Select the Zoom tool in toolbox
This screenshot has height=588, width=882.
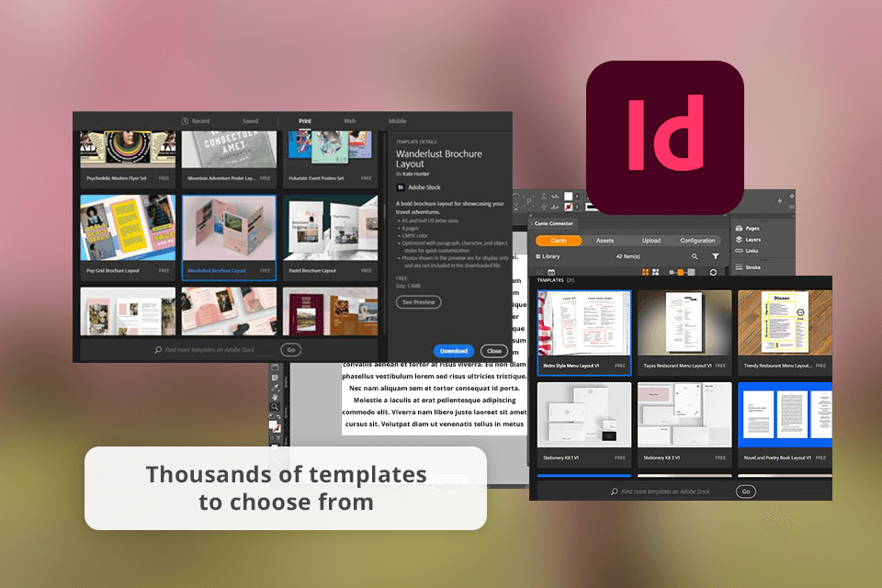coord(275,406)
